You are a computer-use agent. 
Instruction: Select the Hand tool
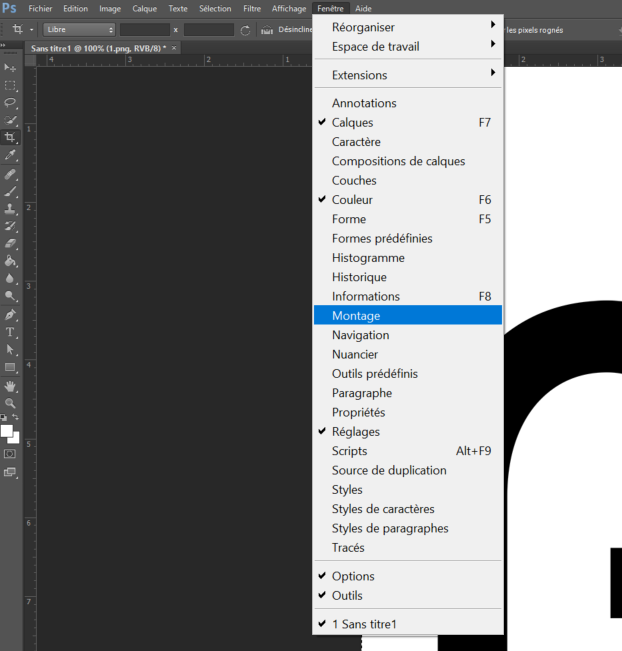[x=10, y=386]
